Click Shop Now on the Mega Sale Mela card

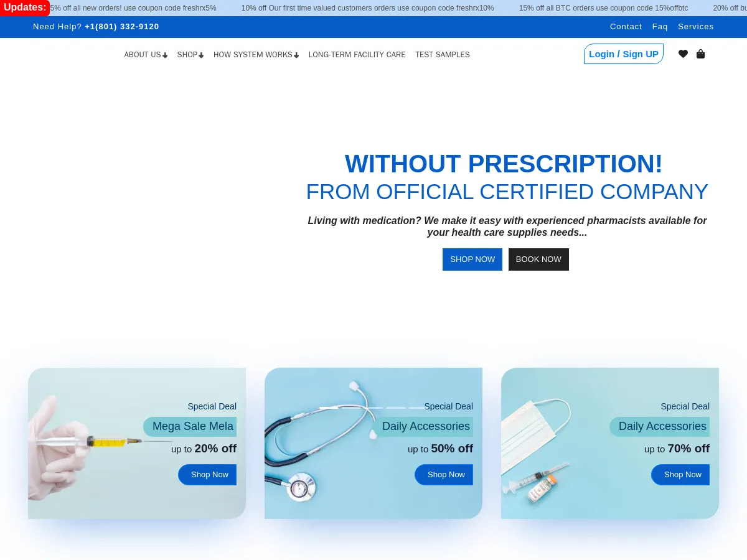[x=209, y=474]
